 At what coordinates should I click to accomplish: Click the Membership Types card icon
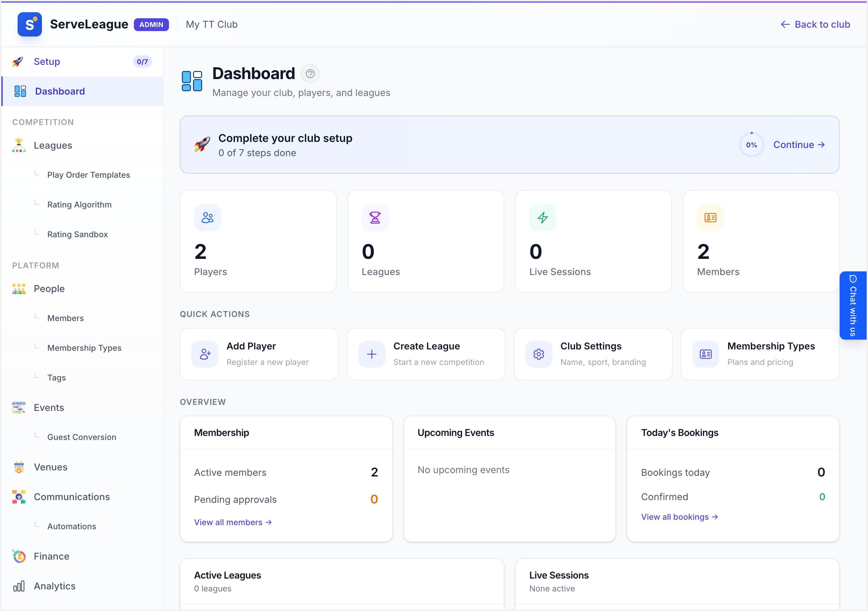705,354
